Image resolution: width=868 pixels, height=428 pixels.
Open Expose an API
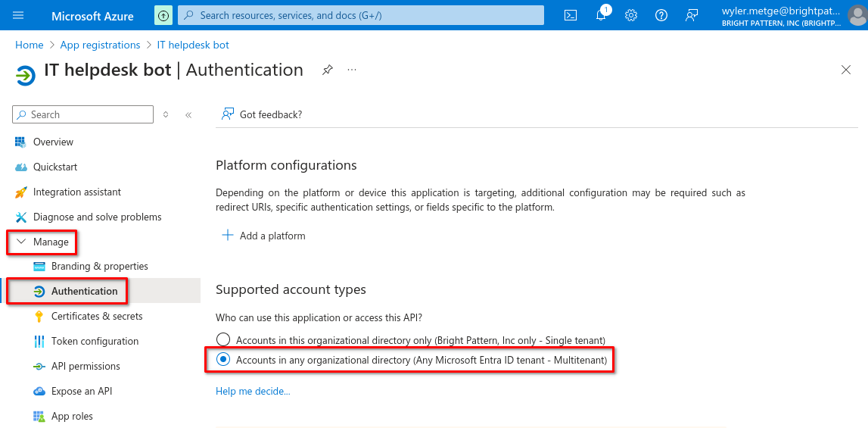coord(82,391)
